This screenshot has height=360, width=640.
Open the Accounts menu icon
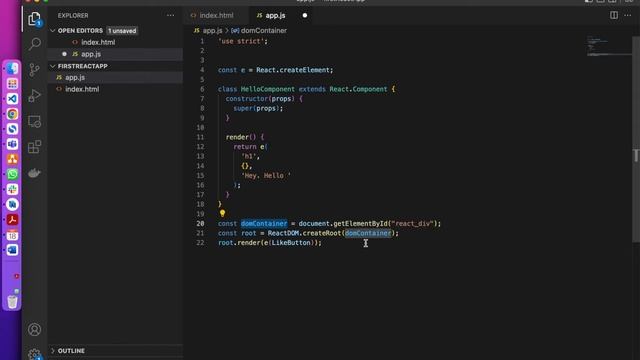coord(34,329)
